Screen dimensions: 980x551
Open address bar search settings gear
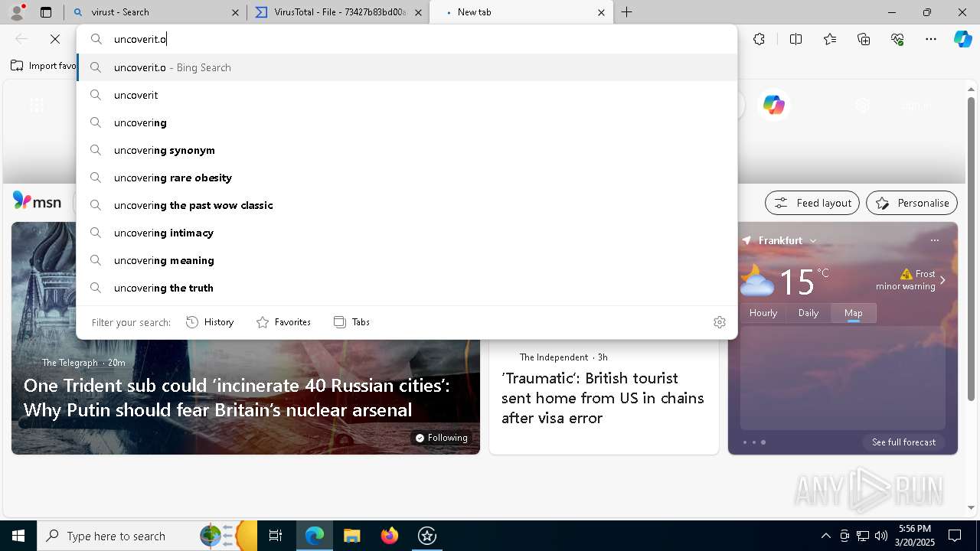pyautogui.click(x=719, y=322)
